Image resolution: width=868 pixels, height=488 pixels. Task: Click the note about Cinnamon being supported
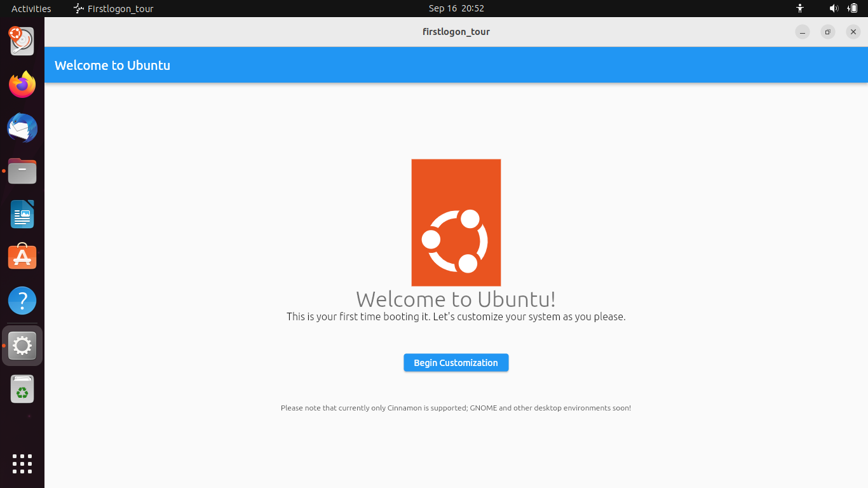click(x=456, y=408)
